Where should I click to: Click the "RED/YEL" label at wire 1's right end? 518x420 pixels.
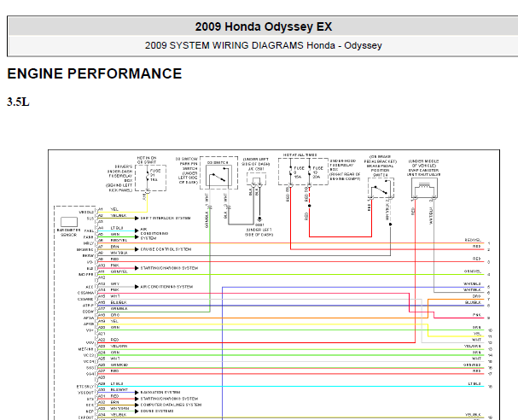(x=473, y=240)
